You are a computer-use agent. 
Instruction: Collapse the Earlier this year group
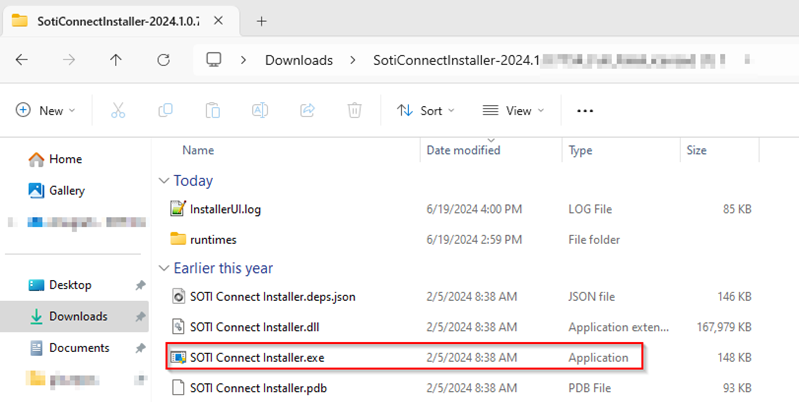pyautogui.click(x=164, y=269)
